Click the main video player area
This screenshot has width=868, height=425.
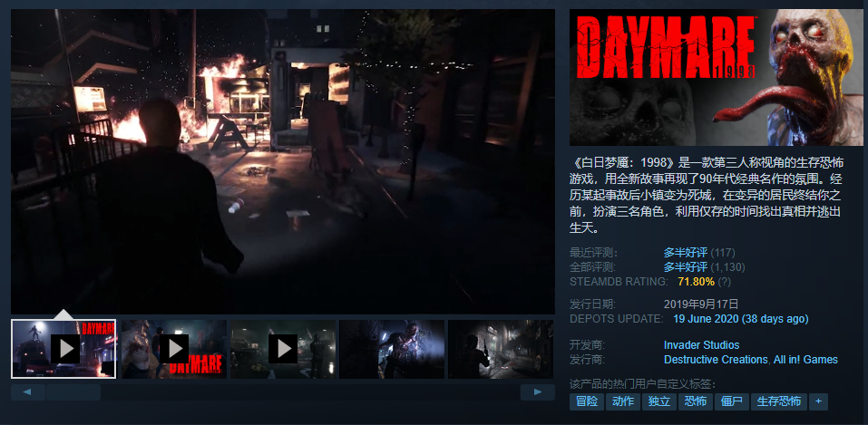tap(283, 161)
